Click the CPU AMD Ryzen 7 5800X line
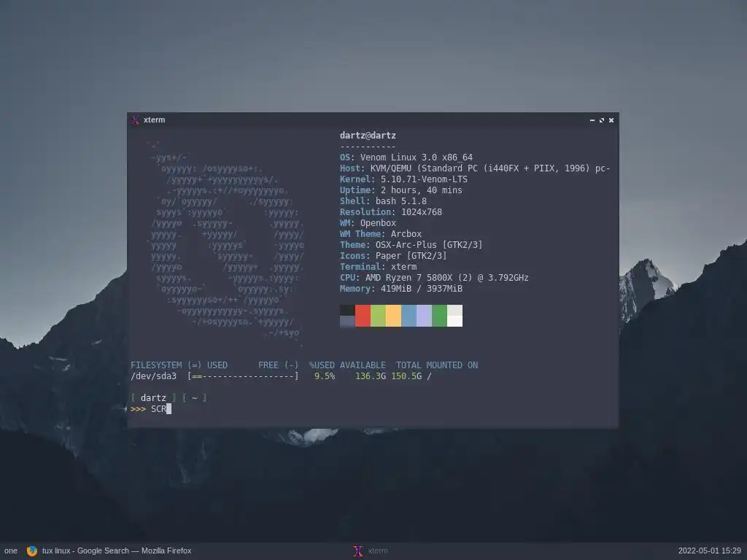The width and height of the screenshot is (747, 560). tap(434, 278)
